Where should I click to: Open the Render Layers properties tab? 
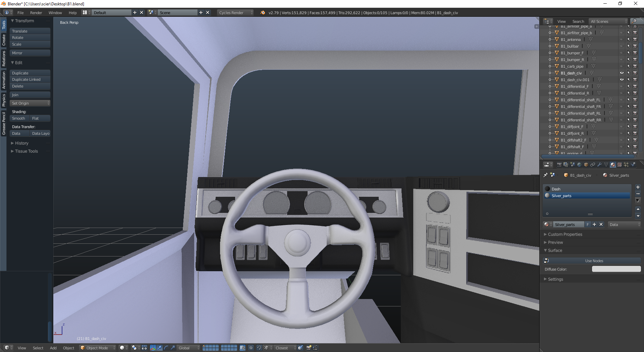tap(566, 165)
